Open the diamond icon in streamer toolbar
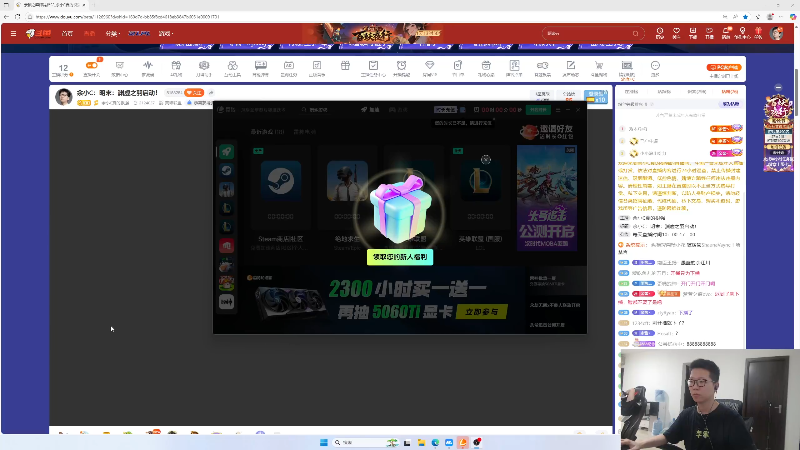This screenshot has width=800, height=450. coord(430,65)
